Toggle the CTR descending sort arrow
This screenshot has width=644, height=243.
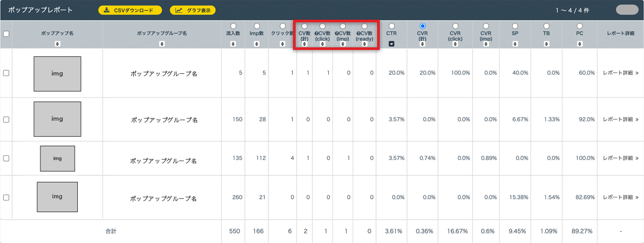392,44
